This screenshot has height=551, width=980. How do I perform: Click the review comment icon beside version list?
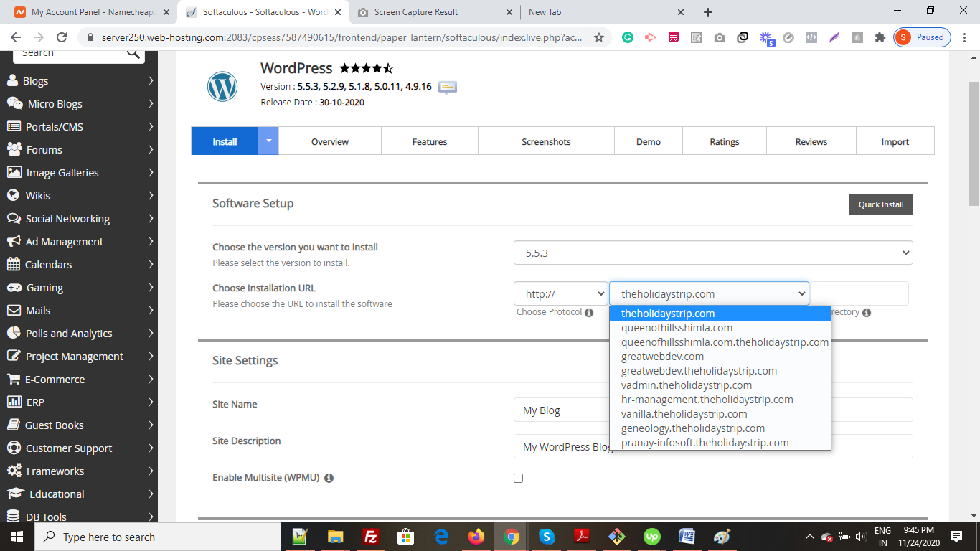pos(448,88)
